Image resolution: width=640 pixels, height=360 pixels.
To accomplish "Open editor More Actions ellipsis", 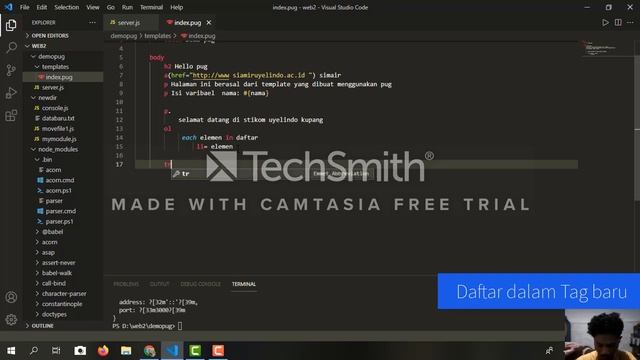I will pyautogui.click(x=631, y=22).
